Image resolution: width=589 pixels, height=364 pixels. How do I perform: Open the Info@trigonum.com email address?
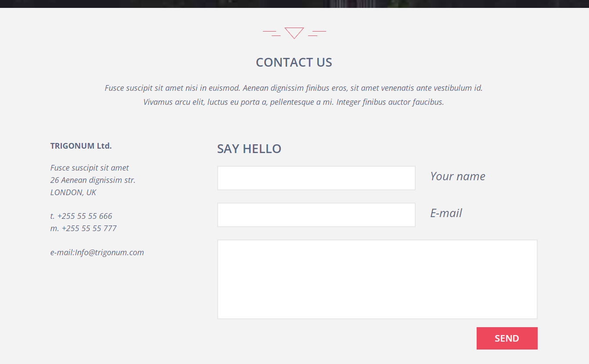pos(109,253)
